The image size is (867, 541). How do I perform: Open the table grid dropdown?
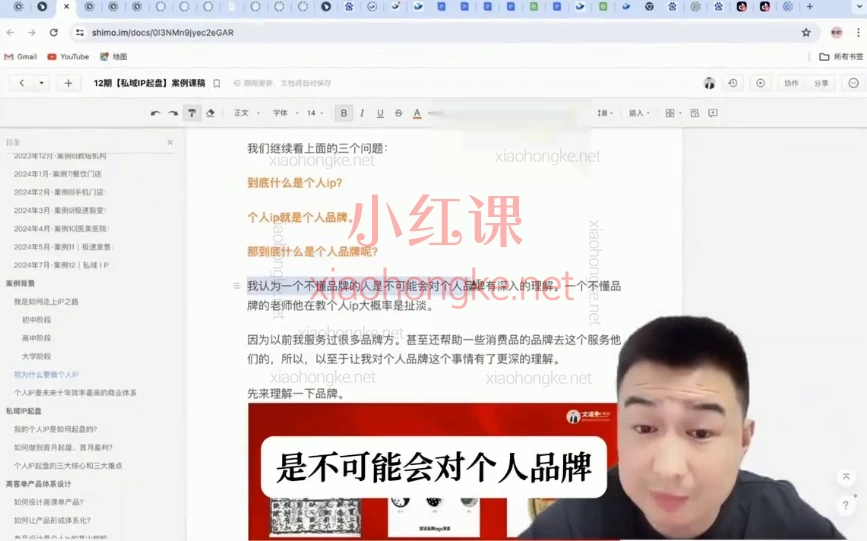click(x=672, y=113)
